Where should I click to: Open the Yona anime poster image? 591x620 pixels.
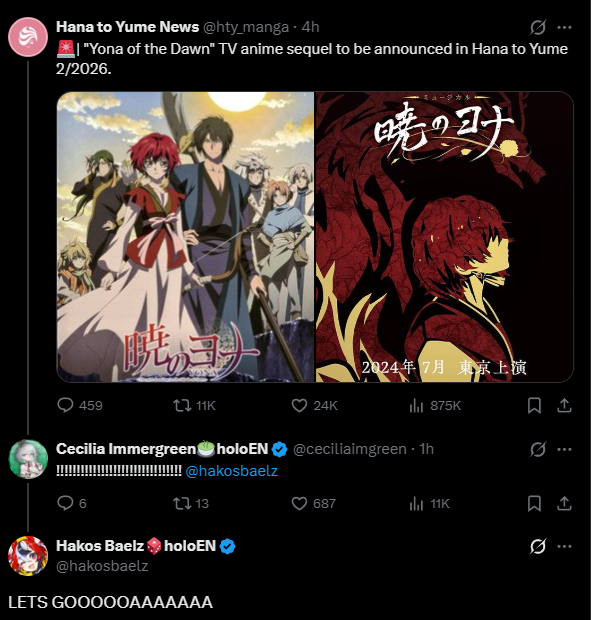pyautogui.click(x=185, y=237)
